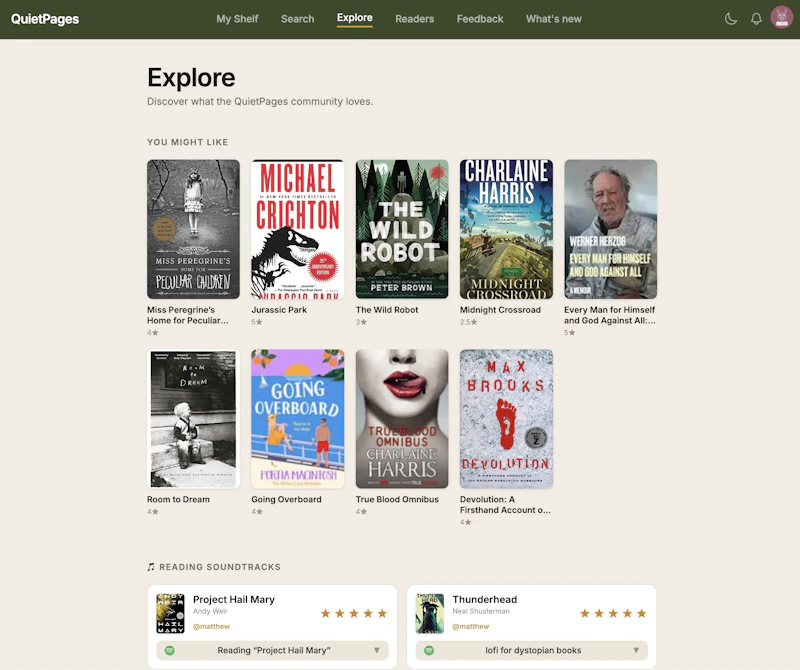
Task: Click the Devolution: A Firsthand Account title
Action: pyautogui.click(x=505, y=505)
